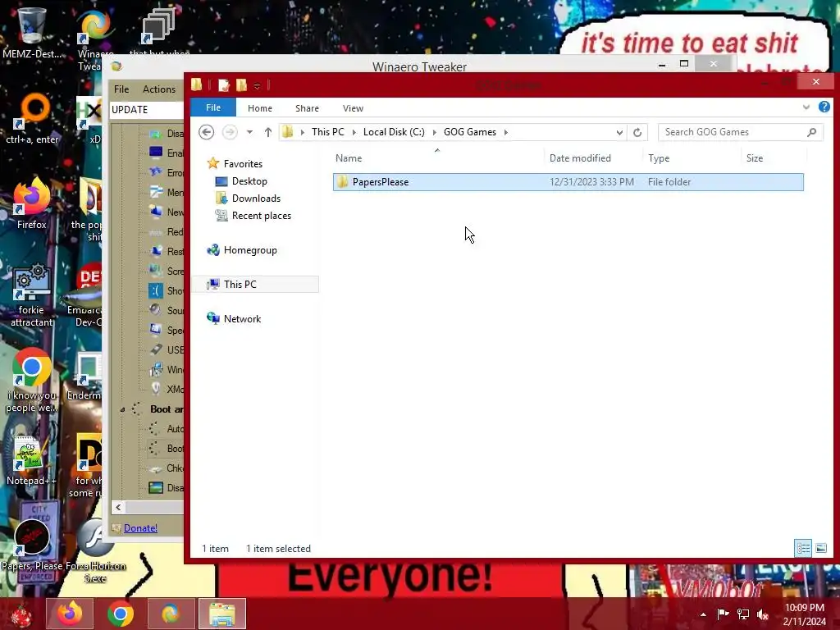The image size is (840, 630).
Task: Click the left scroll arrow in Winaero Tweaker
Action: click(118, 507)
